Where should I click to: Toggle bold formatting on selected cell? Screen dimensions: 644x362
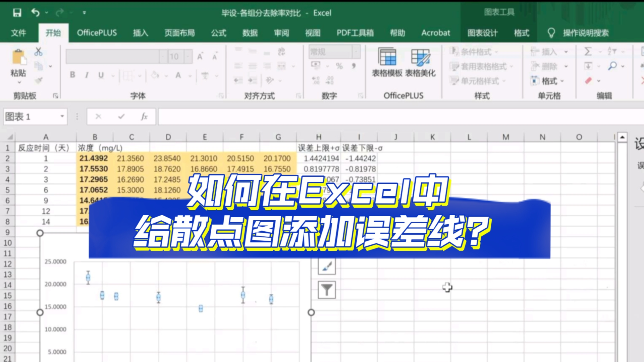72,75
